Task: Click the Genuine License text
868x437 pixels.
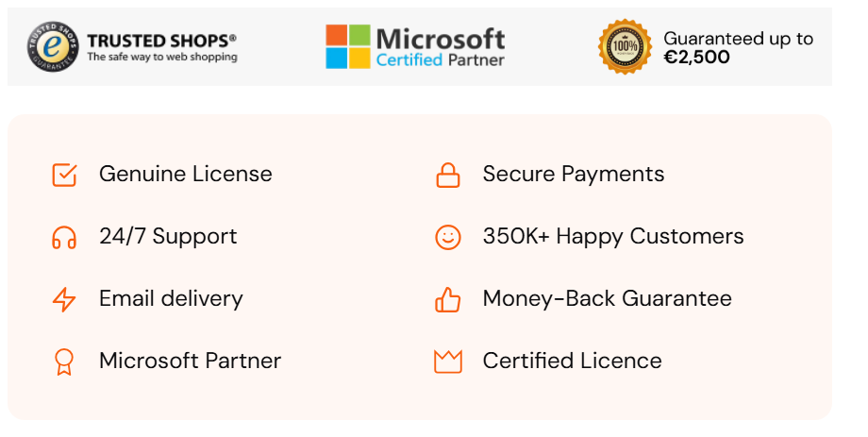Action: (185, 175)
